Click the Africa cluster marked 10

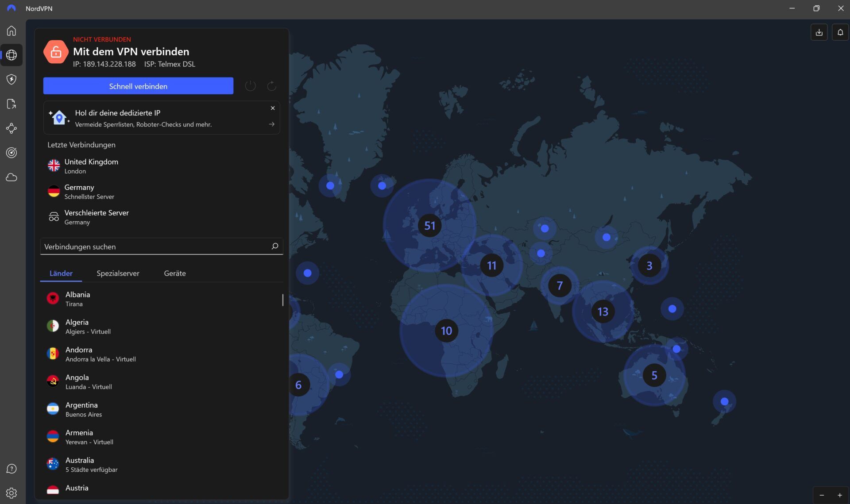tap(446, 331)
